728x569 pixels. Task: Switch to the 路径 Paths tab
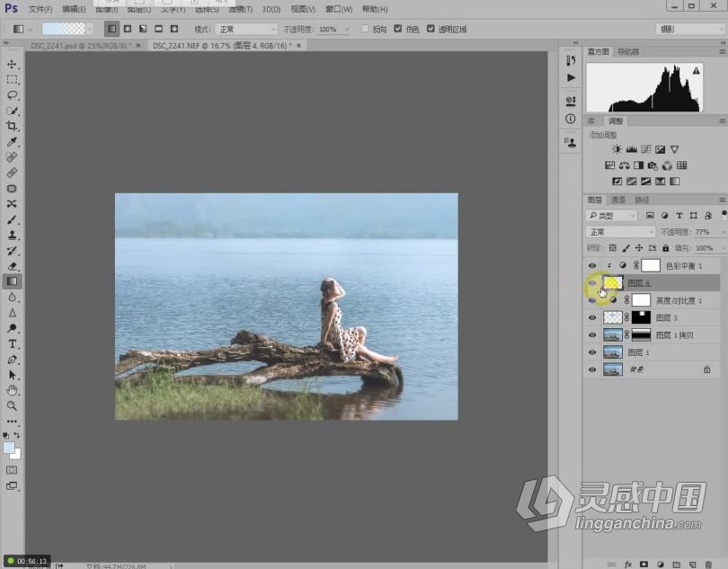(642, 200)
